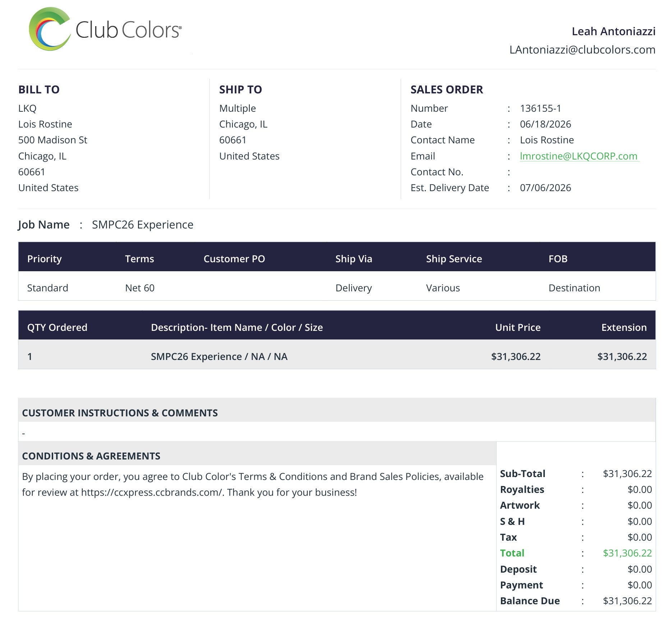The width and height of the screenshot is (672, 624).
Task: Click the FOB column header
Action: pos(558,259)
